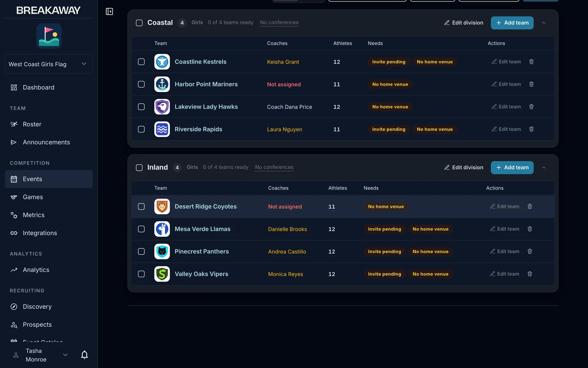This screenshot has width=588, height=368.
Task: Collapse the Inland division section
Action: [x=544, y=167]
